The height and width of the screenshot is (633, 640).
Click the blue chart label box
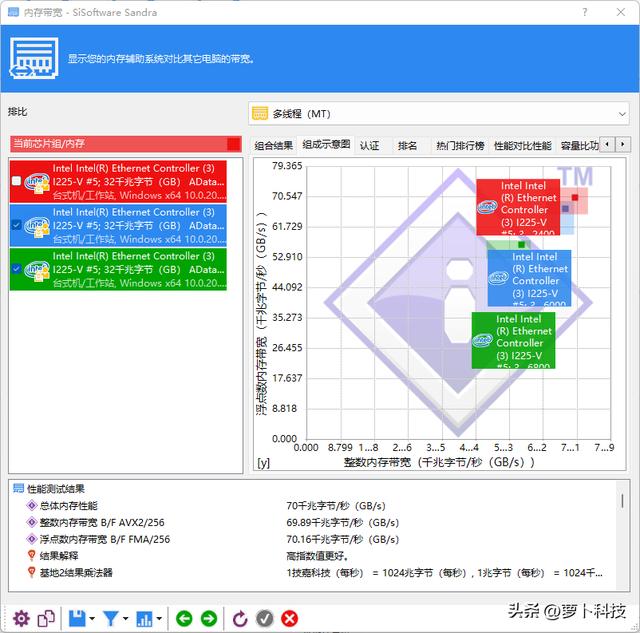[529, 278]
